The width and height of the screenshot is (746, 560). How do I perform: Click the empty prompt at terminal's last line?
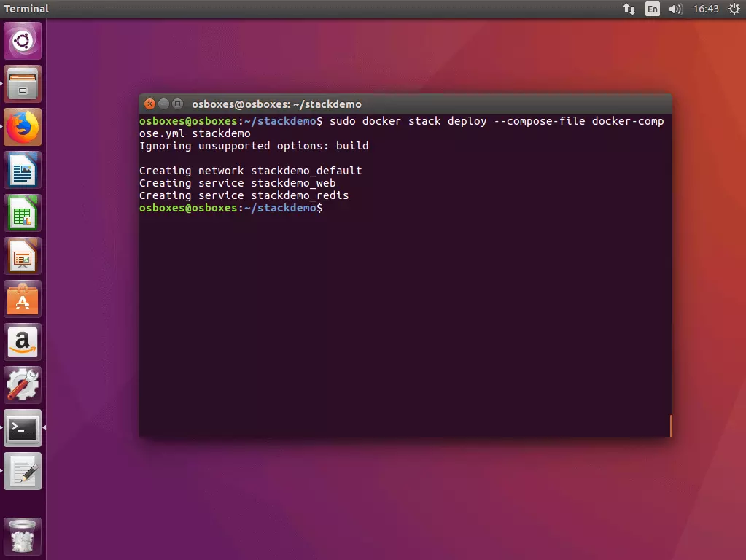[230, 208]
